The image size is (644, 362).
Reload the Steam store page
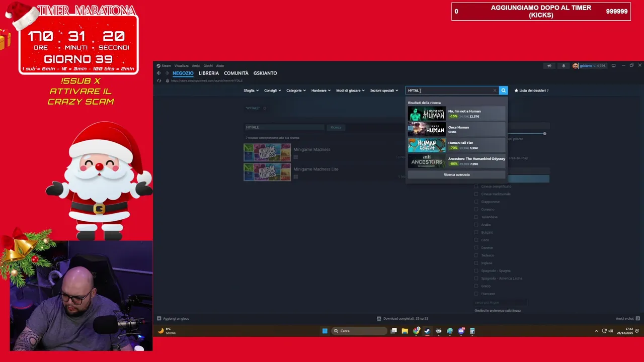coord(159,80)
